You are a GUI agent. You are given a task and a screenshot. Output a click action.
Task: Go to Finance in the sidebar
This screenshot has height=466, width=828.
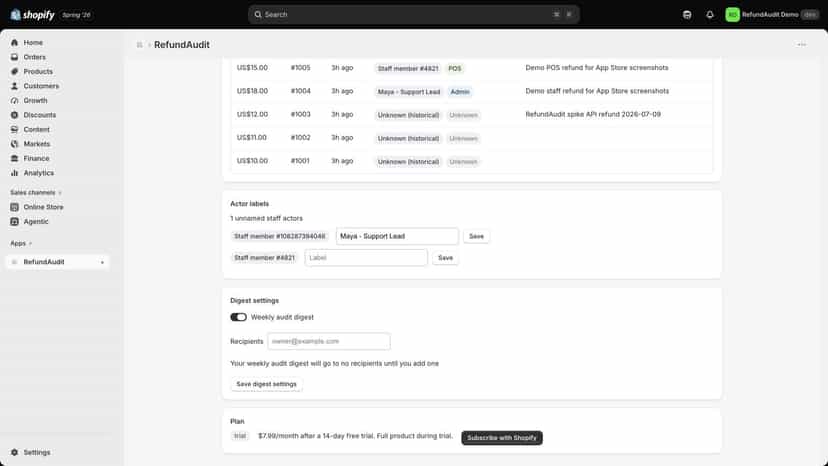tap(36, 159)
